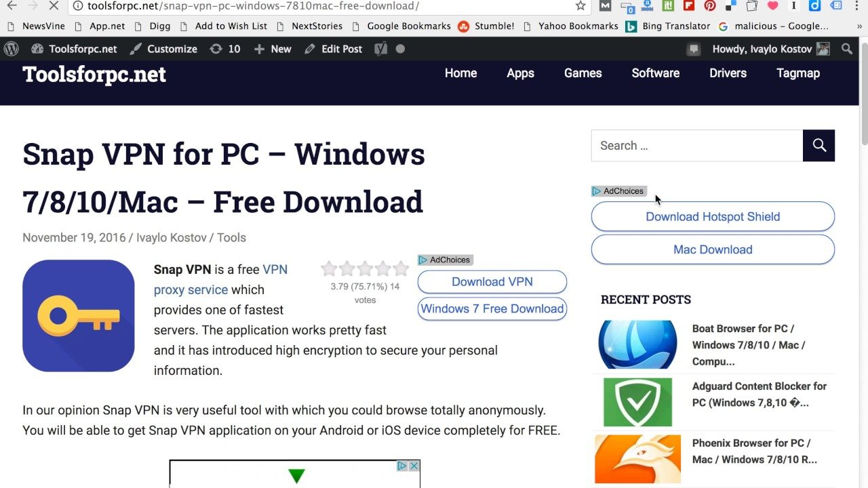Follow the proxy service link
Image resolution: width=868 pixels, height=488 pixels.
click(x=191, y=289)
